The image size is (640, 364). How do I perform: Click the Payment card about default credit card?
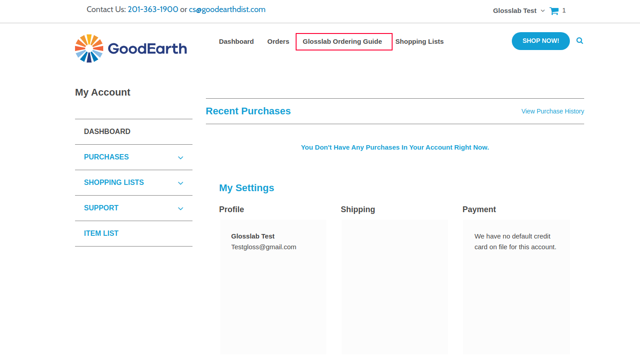(x=516, y=287)
